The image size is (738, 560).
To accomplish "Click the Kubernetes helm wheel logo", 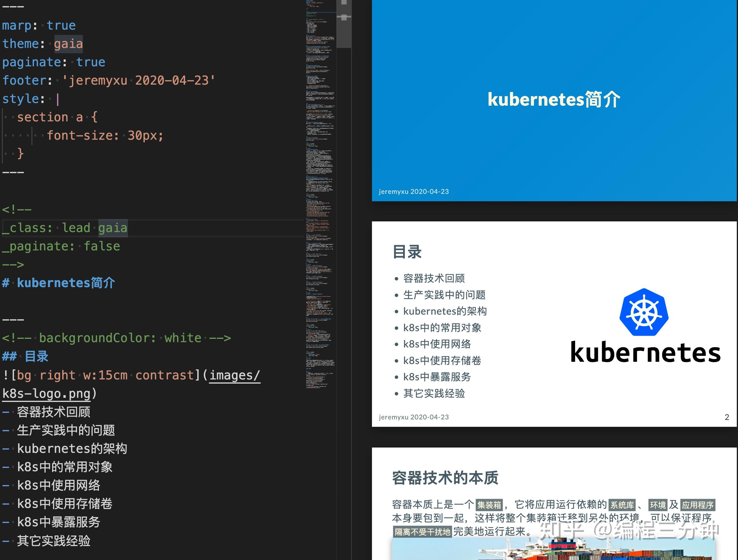I will [644, 312].
